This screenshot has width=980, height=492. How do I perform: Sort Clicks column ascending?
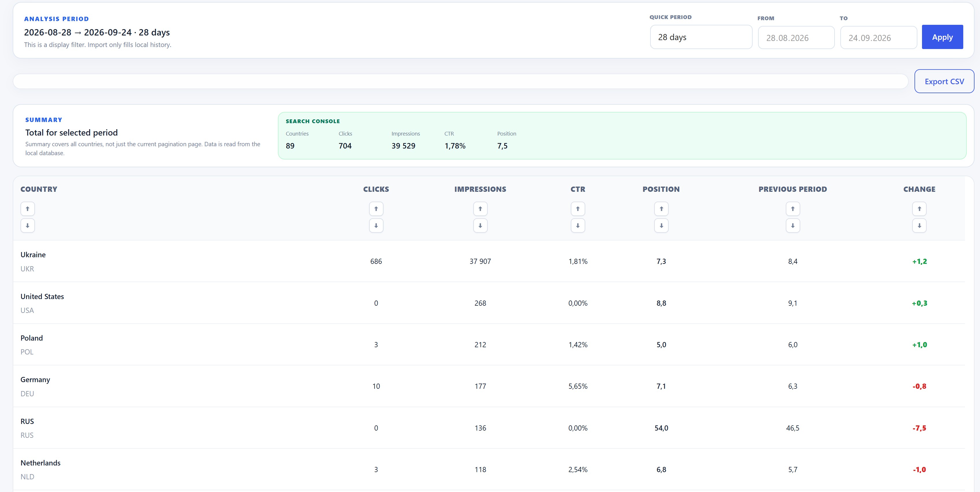click(376, 209)
